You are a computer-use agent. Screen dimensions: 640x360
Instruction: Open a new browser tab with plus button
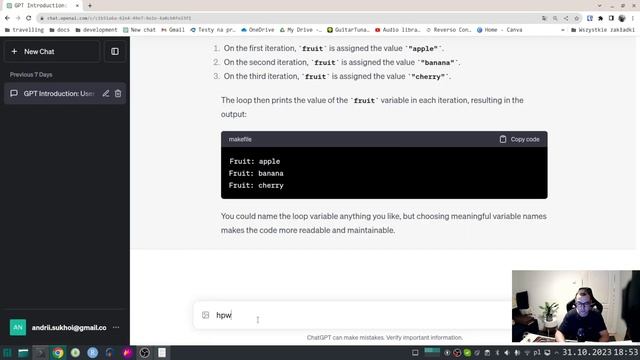click(90, 5)
